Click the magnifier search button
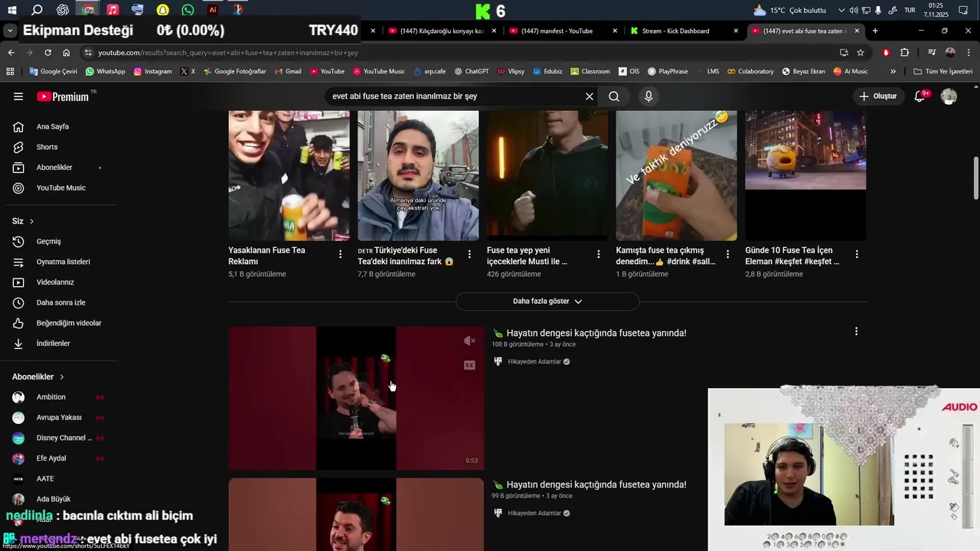 614,96
